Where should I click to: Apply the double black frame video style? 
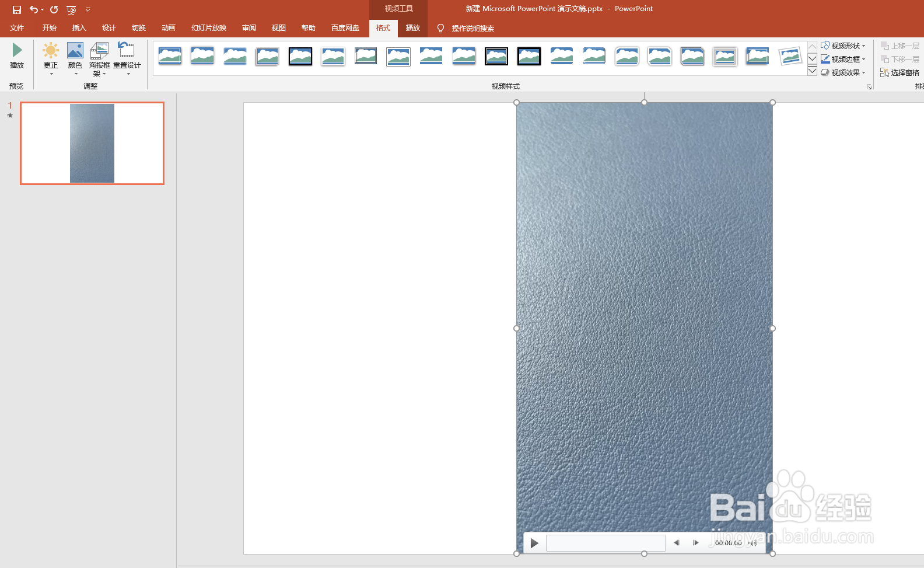[x=496, y=56]
